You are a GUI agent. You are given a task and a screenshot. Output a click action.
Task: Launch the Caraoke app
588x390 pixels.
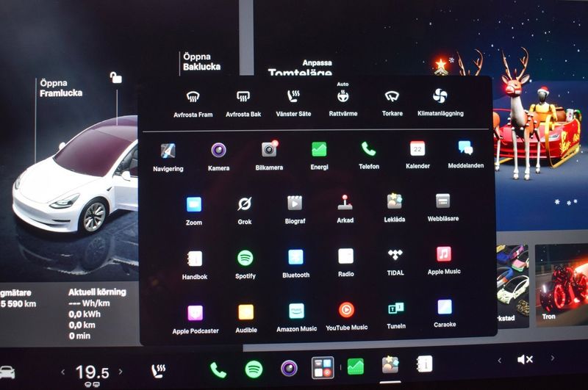445,314
